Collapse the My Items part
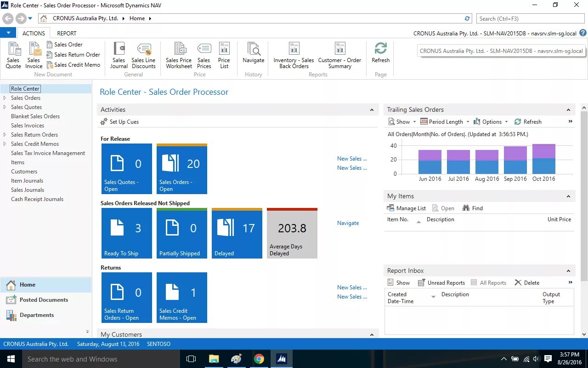The height and width of the screenshot is (368, 588). tap(568, 196)
